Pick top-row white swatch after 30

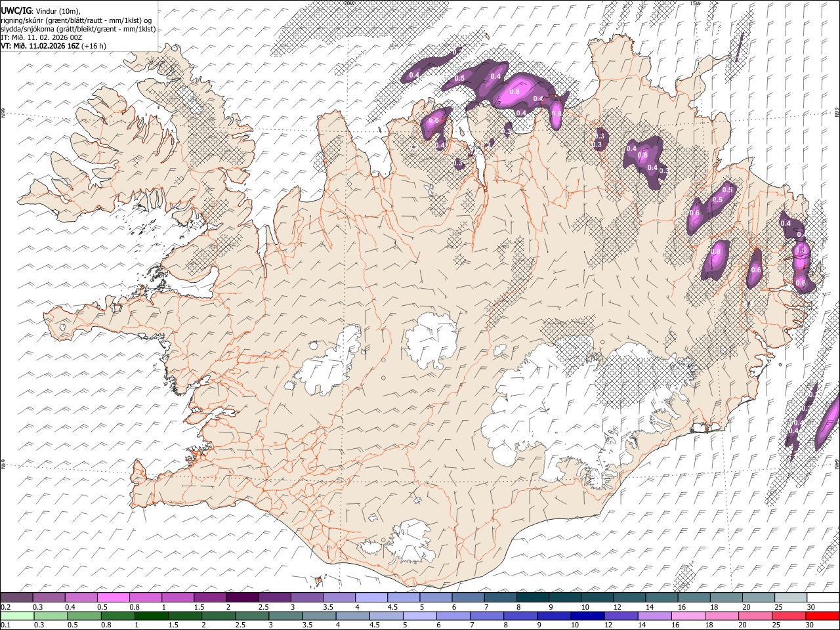click(823, 597)
